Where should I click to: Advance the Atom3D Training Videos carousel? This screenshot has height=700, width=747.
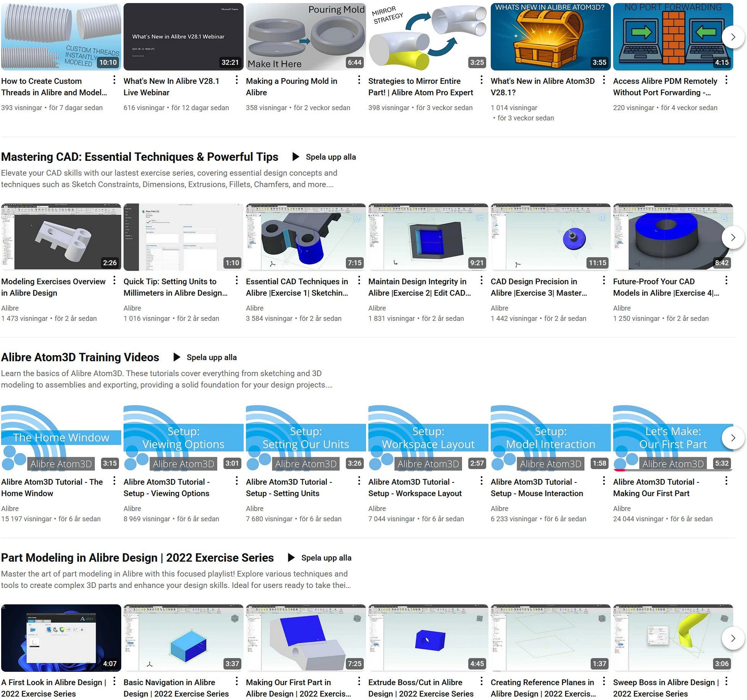(733, 438)
